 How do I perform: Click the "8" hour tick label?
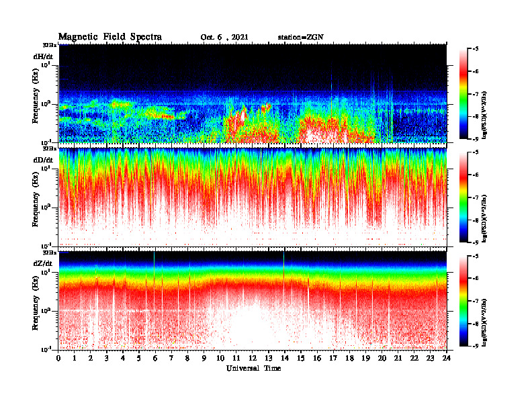187,358
